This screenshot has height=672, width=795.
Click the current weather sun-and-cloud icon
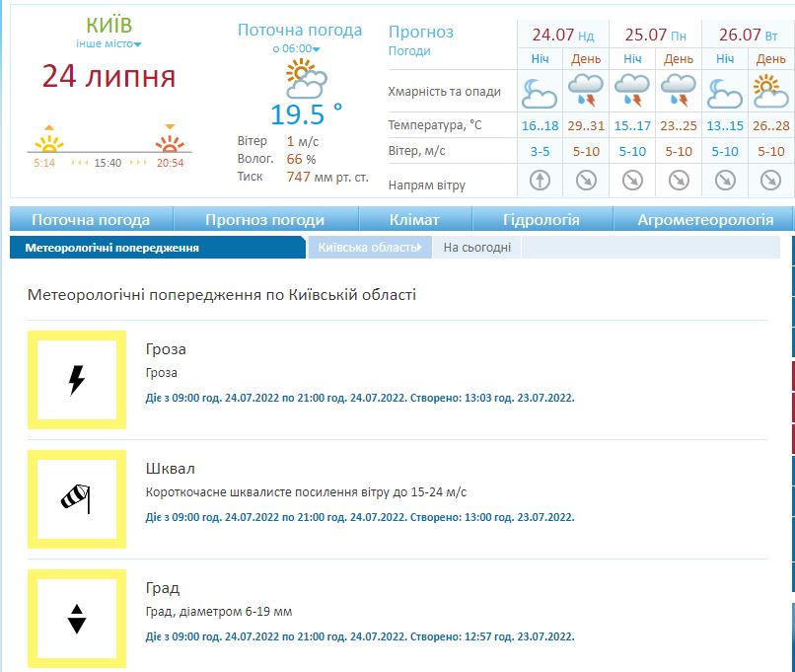click(306, 77)
